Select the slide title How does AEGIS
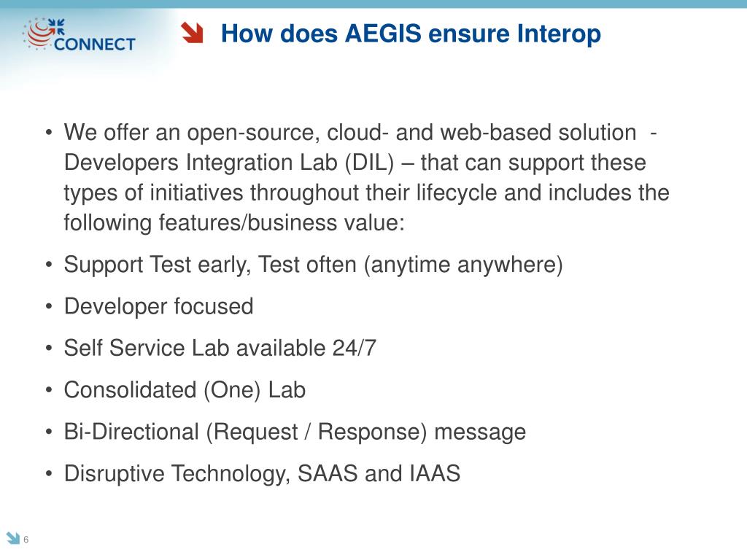Image resolution: width=747 pixels, height=560 pixels. pos(411,34)
